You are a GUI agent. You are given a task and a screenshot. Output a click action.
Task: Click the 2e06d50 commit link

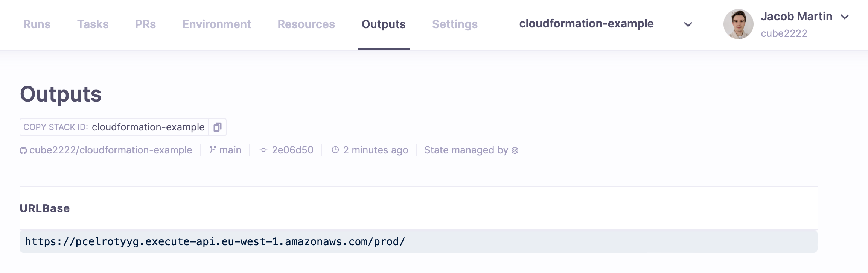[x=292, y=150]
